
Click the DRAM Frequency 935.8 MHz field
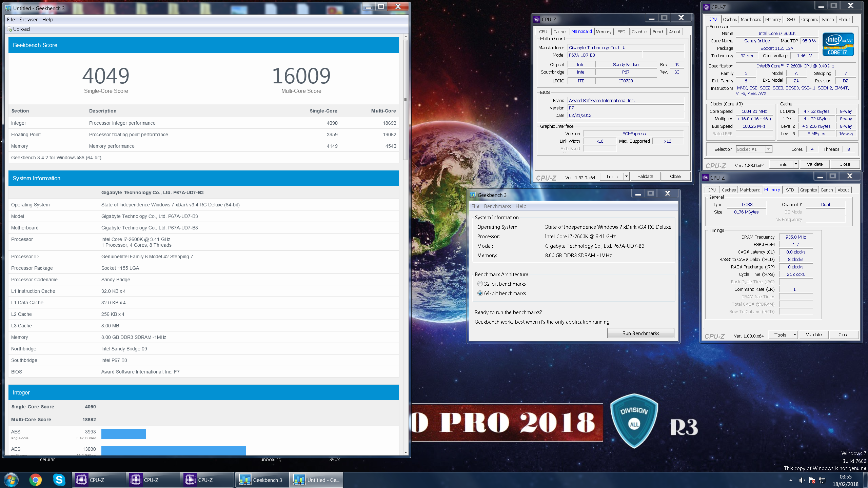click(795, 237)
